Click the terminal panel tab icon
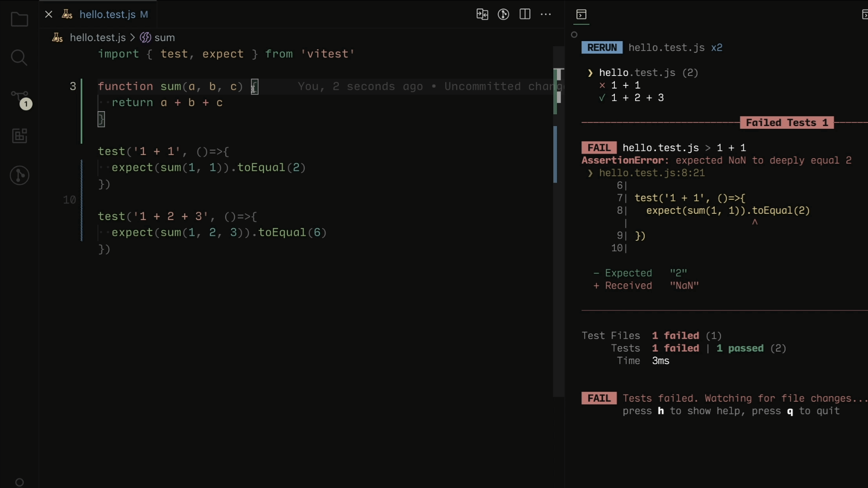This screenshot has height=488, width=868. (x=581, y=15)
